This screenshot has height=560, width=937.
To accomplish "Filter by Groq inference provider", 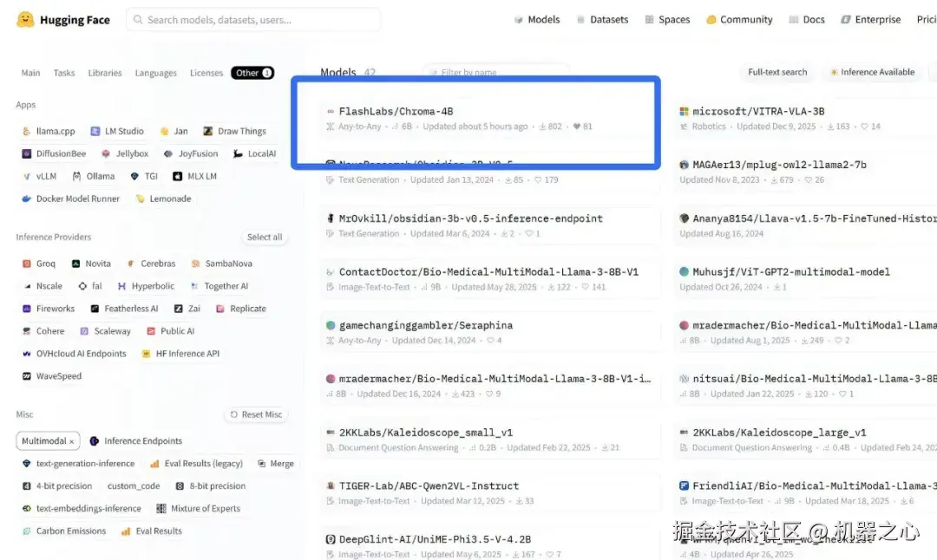I will 39,264.
